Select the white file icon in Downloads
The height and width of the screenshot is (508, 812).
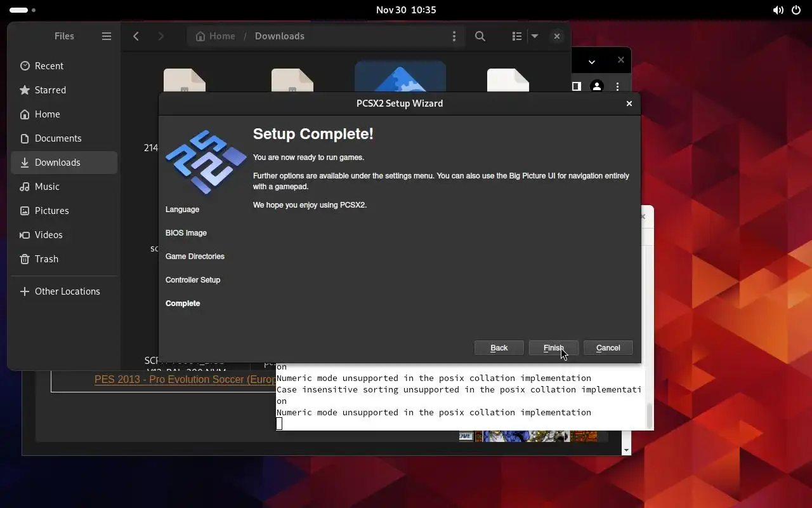pyautogui.click(x=508, y=80)
